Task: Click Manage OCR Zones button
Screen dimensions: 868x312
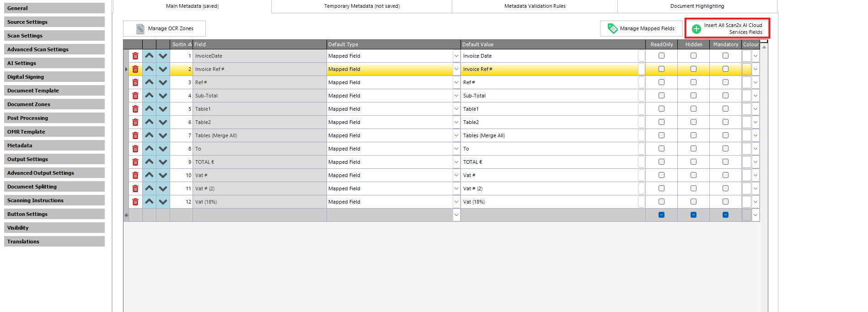Action: coord(165,28)
